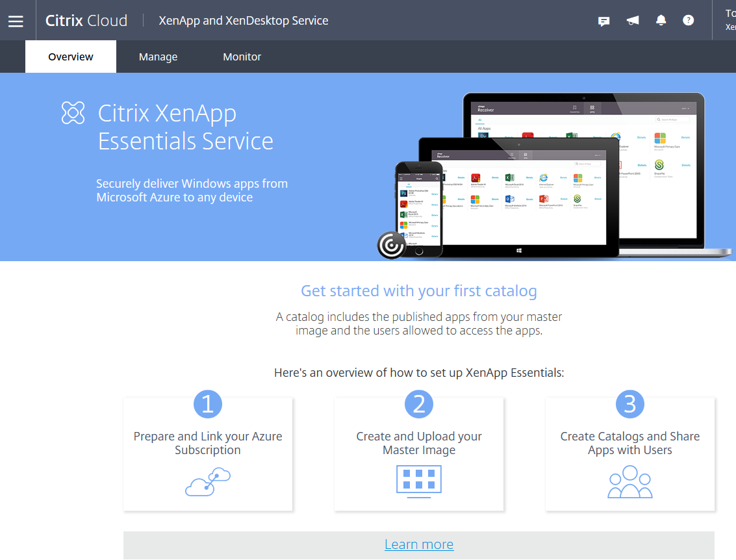Select the Azure subscription cloud icon
This screenshot has height=560, width=736.
(207, 481)
